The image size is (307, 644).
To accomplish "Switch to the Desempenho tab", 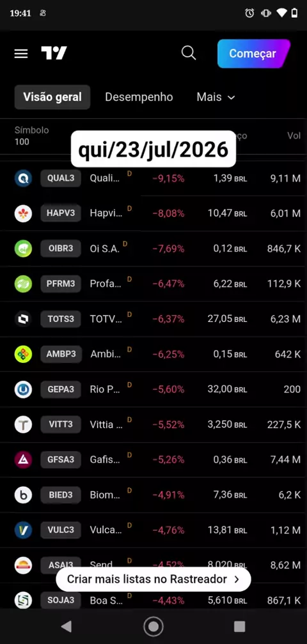I will 139,97.
